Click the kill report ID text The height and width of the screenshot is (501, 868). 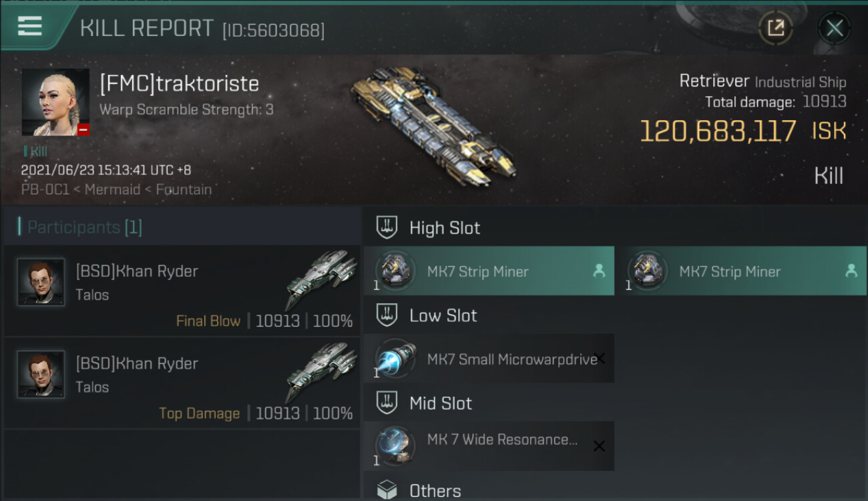click(x=274, y=30)
